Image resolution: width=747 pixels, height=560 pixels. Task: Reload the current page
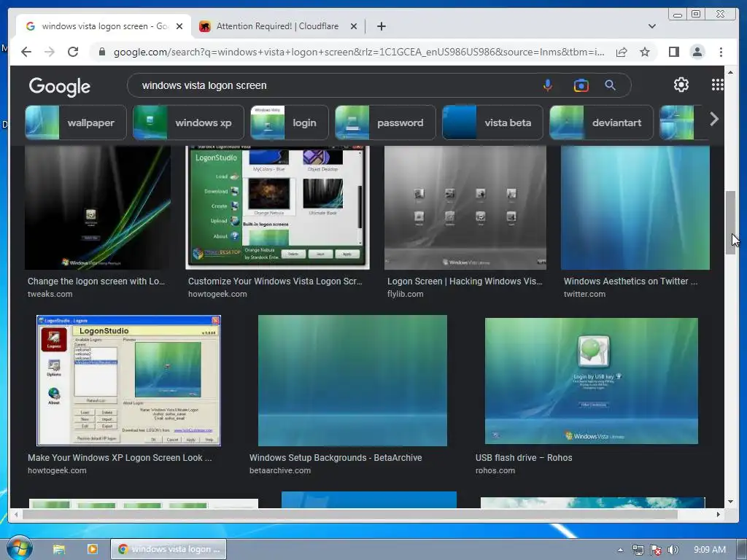click(x=73, y=52)
